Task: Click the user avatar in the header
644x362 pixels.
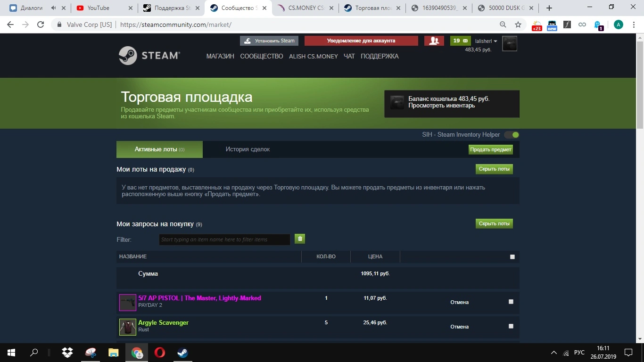Action: point(510,43)
